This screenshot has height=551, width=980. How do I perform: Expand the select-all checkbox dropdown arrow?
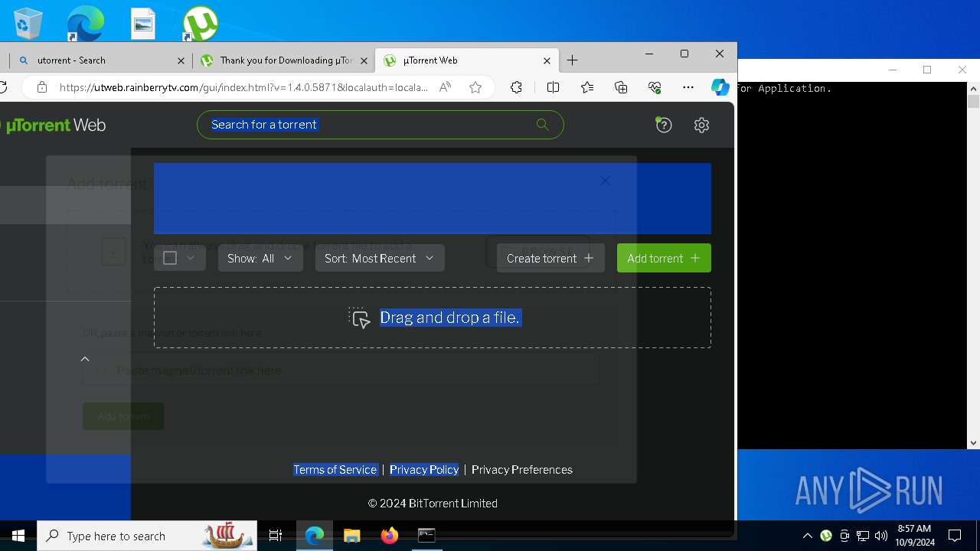click(191, 259)
